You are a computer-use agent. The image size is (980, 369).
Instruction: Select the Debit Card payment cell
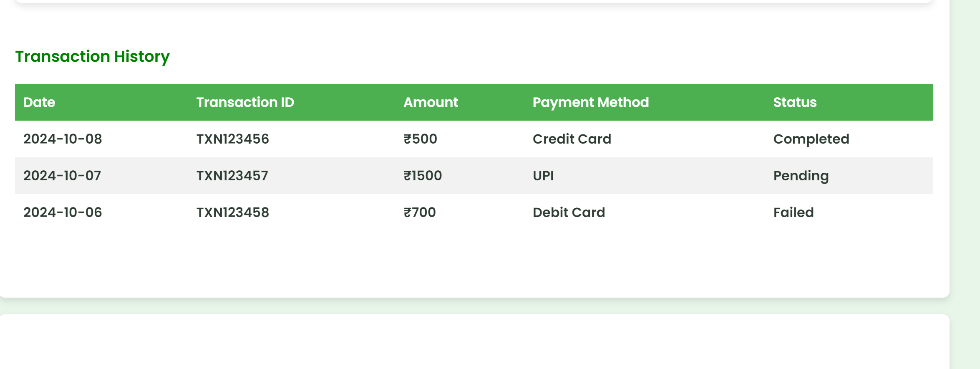point(569,212)
